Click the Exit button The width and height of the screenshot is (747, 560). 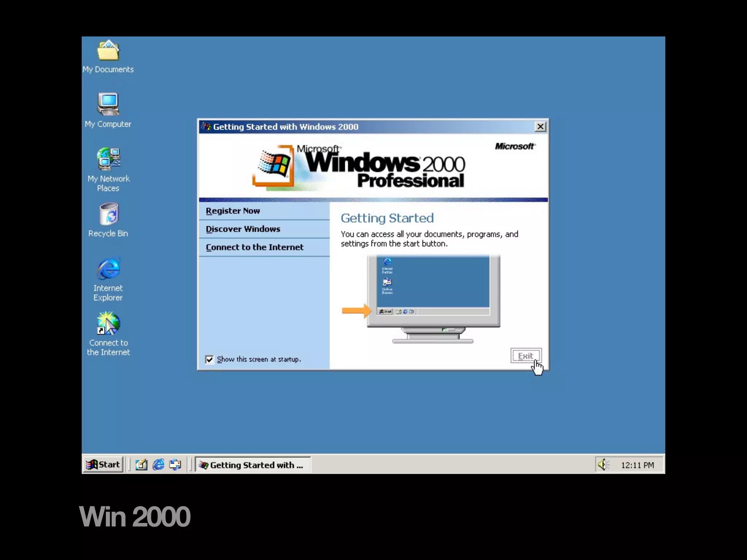[526, 356]
